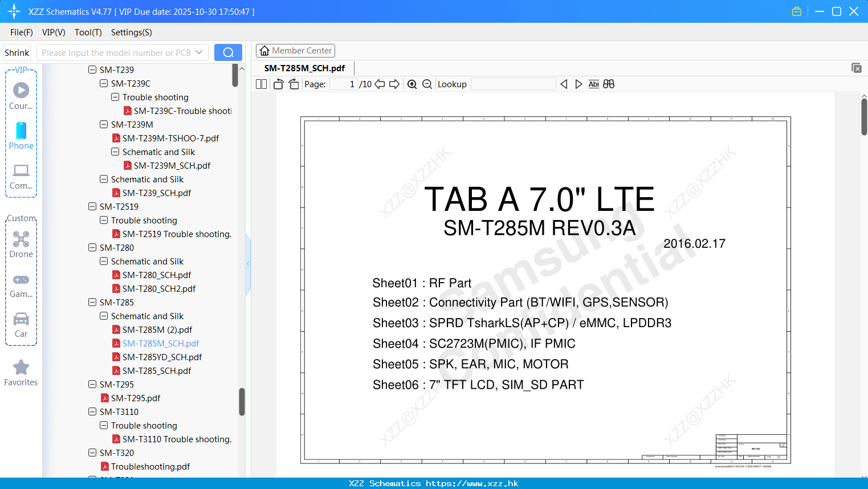Open SM-T285M (2).pdf file

[157, 329]
